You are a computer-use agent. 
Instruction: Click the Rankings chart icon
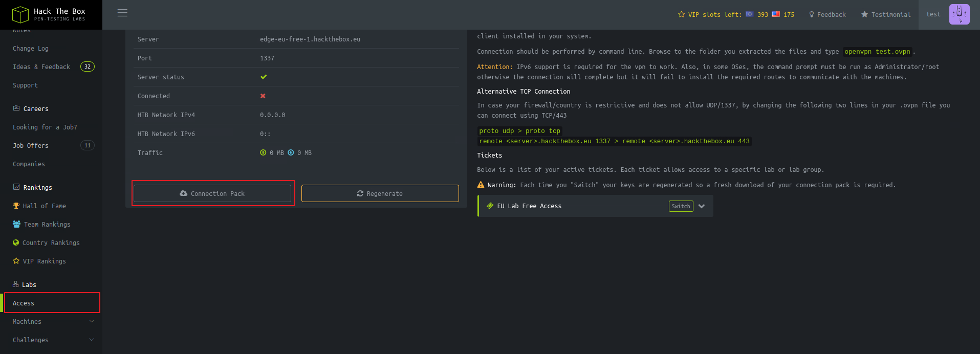[16, 187]
